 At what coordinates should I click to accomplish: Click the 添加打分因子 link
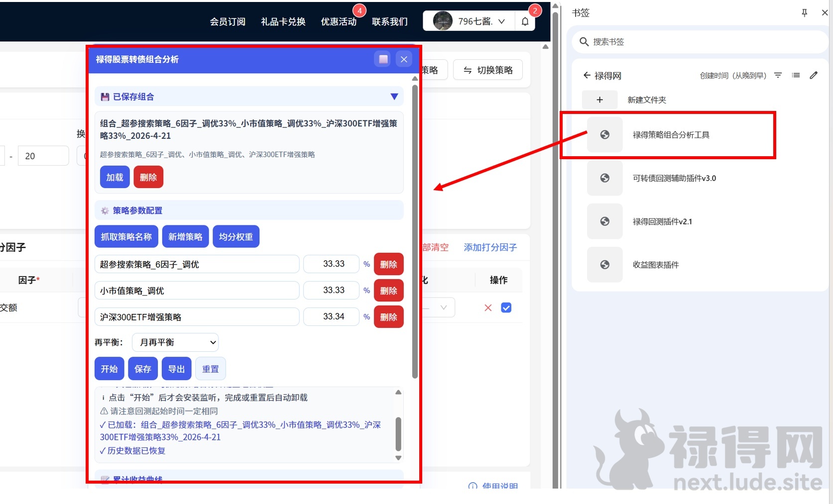click(490, 247)
